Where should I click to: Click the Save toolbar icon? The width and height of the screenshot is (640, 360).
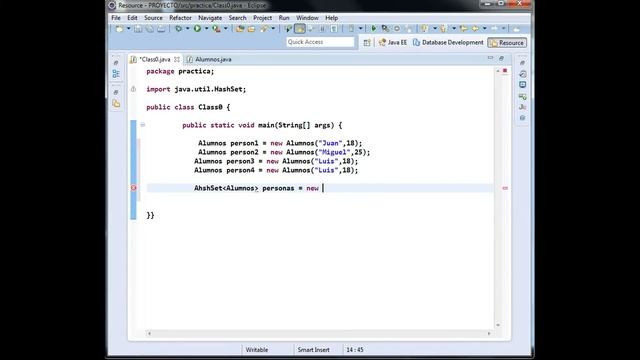tap(138, 29)
